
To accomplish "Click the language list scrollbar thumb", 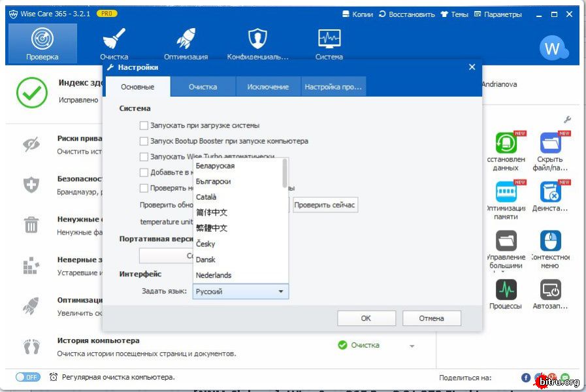I will pos(285,173).
